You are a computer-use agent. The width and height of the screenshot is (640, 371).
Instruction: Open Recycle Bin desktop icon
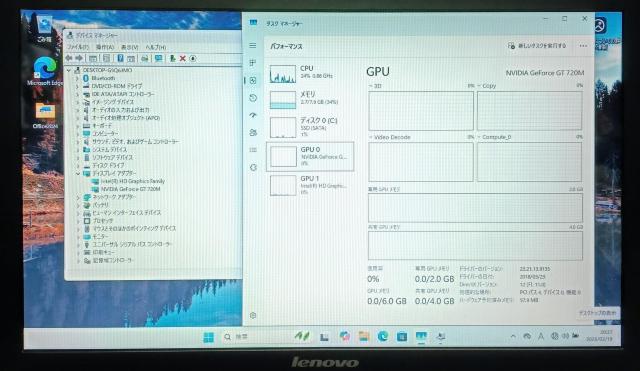click(x=44, y=29)
